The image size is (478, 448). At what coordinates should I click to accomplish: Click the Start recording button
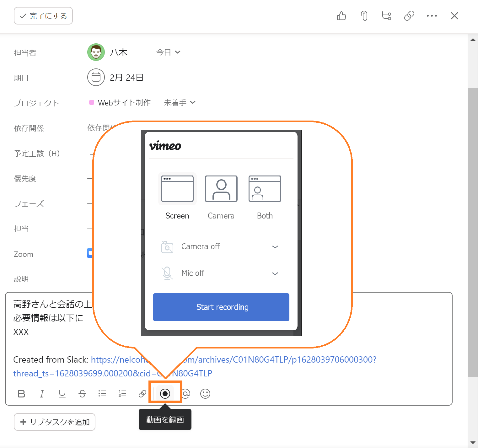(221, 307)
